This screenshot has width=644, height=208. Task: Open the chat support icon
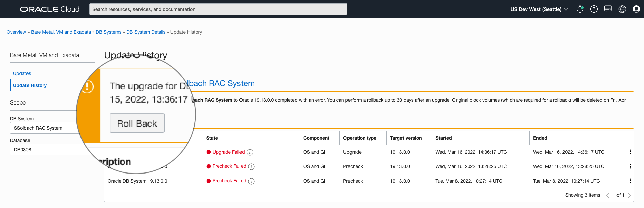click(x=608, y=9)
